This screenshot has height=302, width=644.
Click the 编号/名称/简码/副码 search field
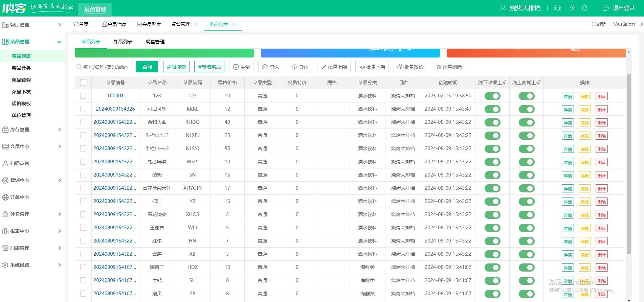coord(106,67)
